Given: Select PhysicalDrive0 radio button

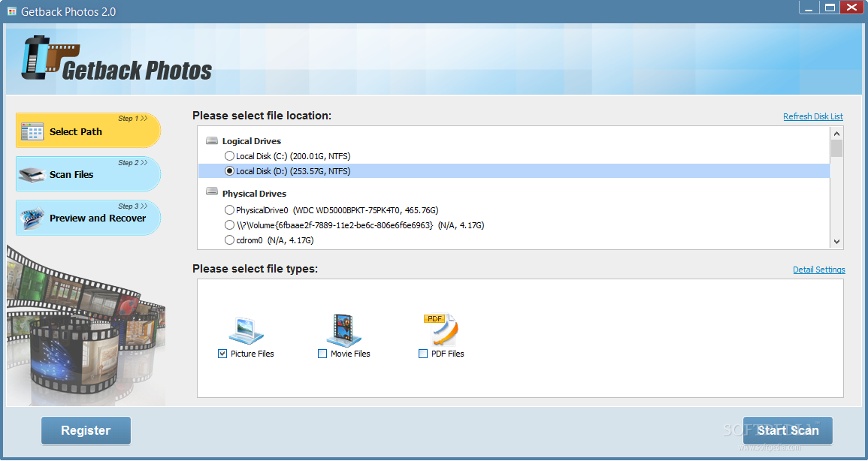Looking at the screenshot, I should tap(229, 210).
